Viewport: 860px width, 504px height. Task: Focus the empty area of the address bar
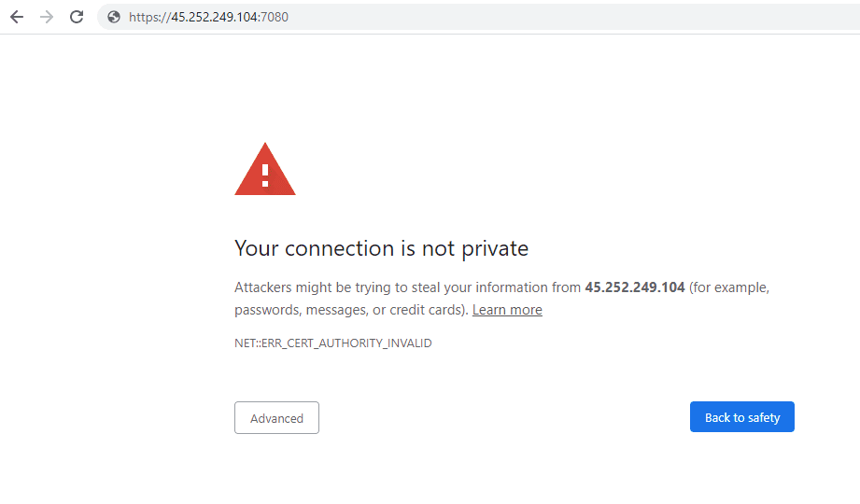(560, 17)
